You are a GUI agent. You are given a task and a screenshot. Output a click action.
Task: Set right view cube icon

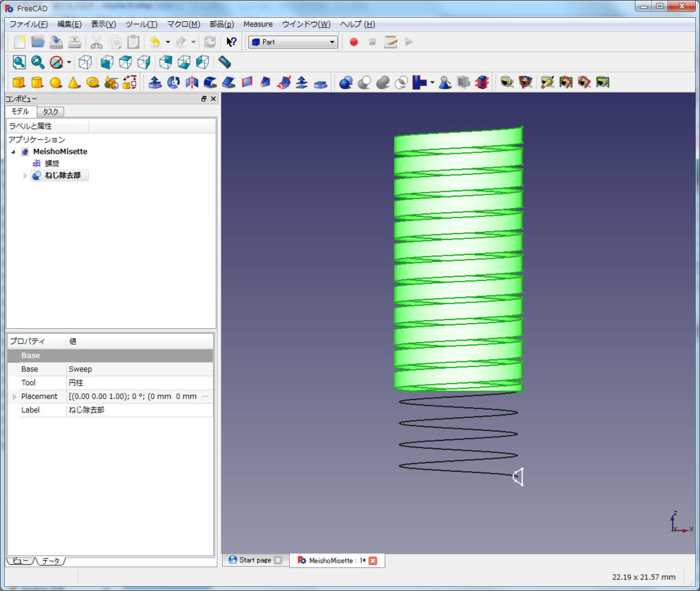144,62
